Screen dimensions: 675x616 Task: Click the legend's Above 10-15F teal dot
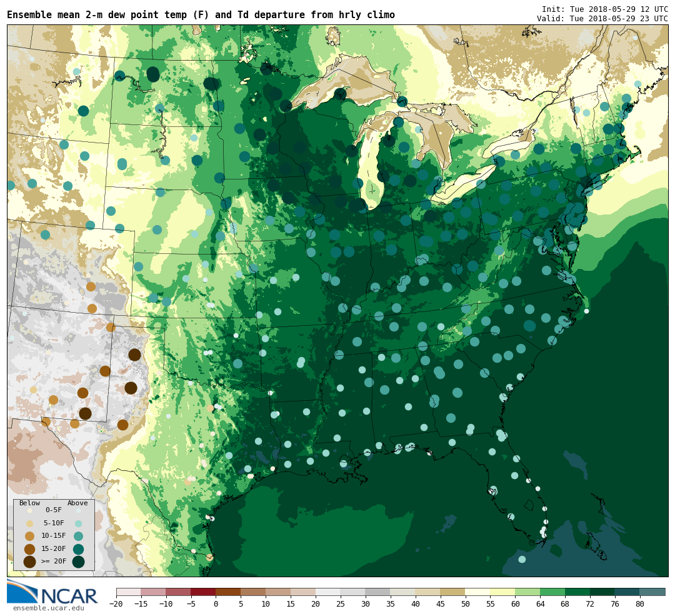click(78, 537)
